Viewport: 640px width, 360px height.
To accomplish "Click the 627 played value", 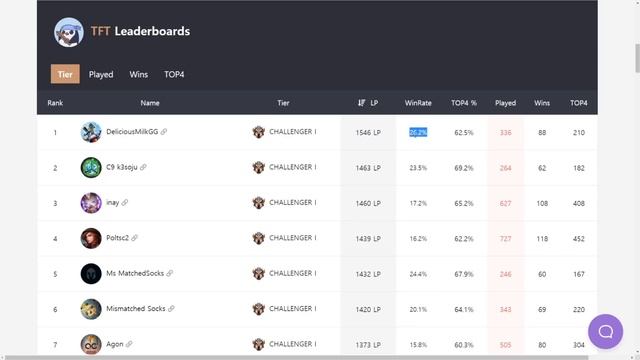I will [505, 203].
